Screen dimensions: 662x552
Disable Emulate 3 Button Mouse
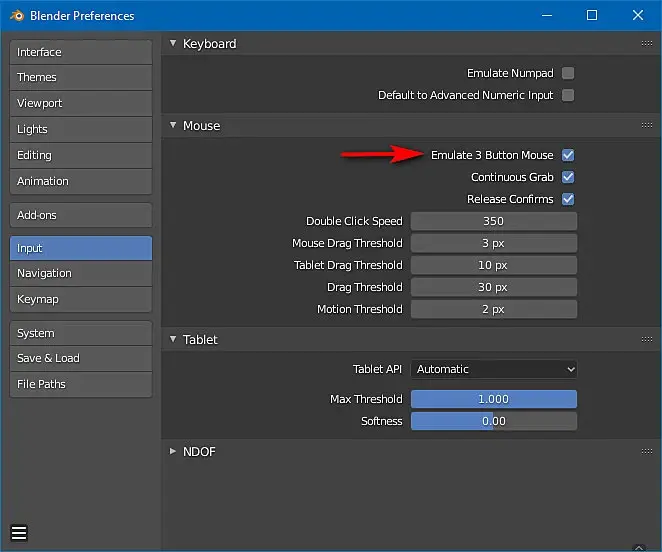coord(568,155)
